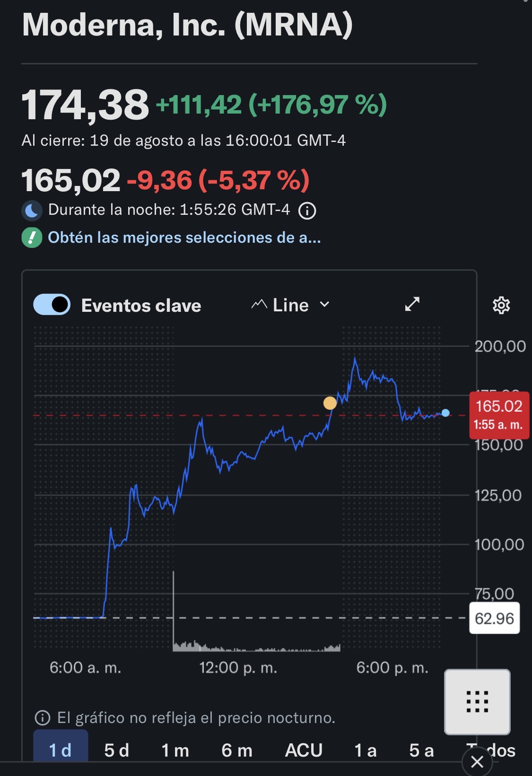Viewport: 532px width, 776px height.
Task: Click the orange key event marker
Action: click(330, 403)
